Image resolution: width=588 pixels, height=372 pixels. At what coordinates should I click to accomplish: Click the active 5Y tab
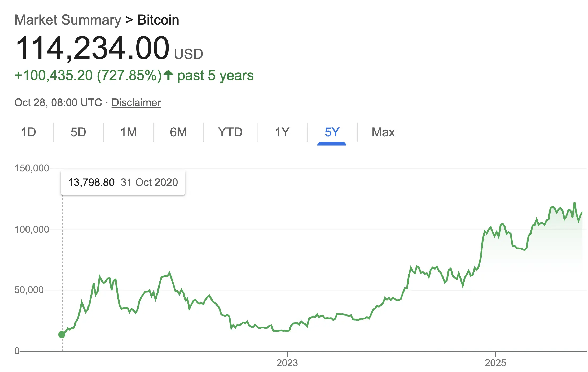coord(332,132)
